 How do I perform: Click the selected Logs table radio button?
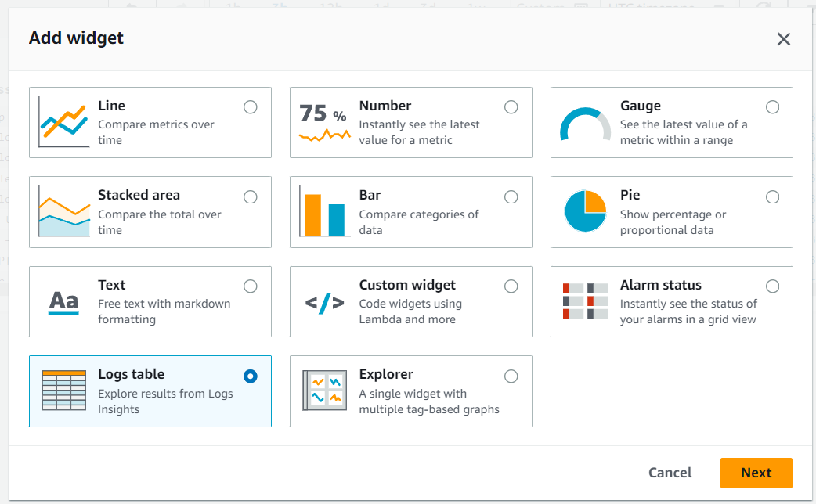[251, 376]
